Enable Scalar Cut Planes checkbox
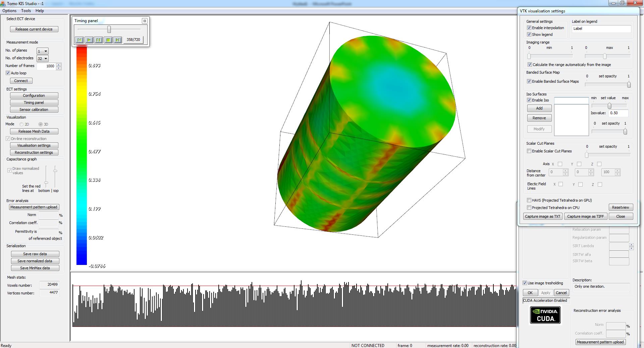The image size is (644, 348). (x=529, y=151)
